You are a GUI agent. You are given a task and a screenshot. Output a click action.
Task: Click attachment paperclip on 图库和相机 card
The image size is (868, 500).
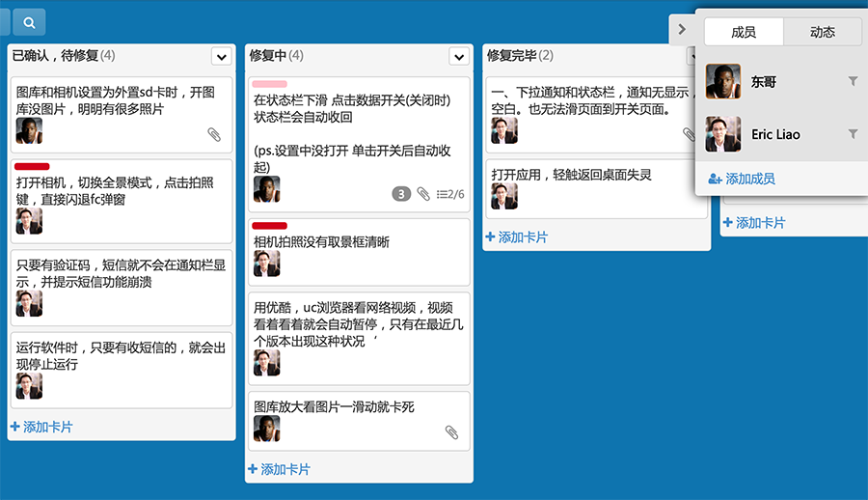[x=214, y=135]
